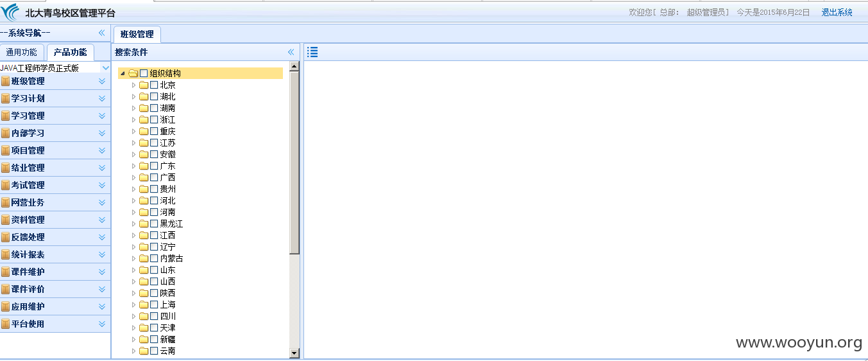
Task: Click the book icon beside 网营业务
Action: 6,202
